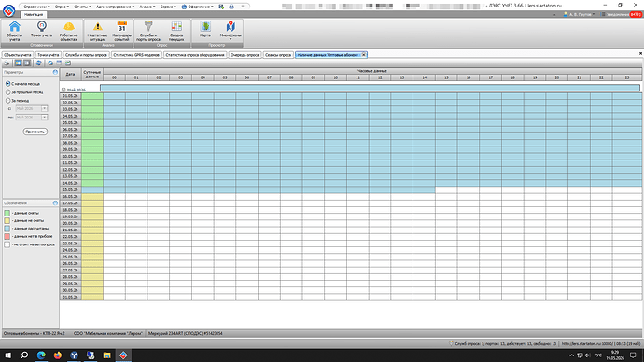Open the Отчеты menu
This screenshot has height=362, width=644.
tap(82, 7)
